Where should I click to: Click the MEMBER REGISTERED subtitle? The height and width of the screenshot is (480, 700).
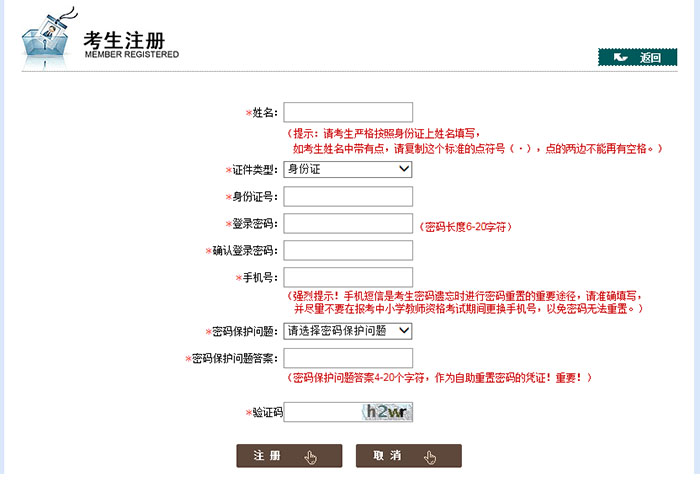click(132, 54)
